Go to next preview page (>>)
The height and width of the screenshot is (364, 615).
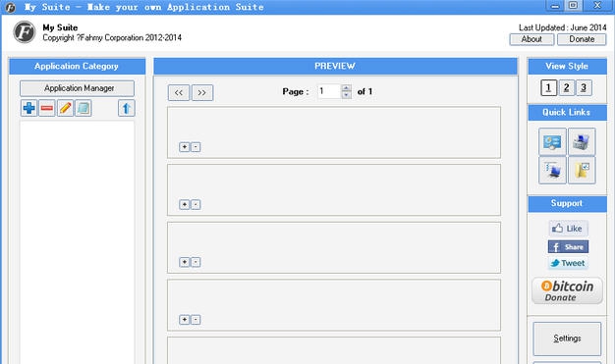[x=202, y=93]
